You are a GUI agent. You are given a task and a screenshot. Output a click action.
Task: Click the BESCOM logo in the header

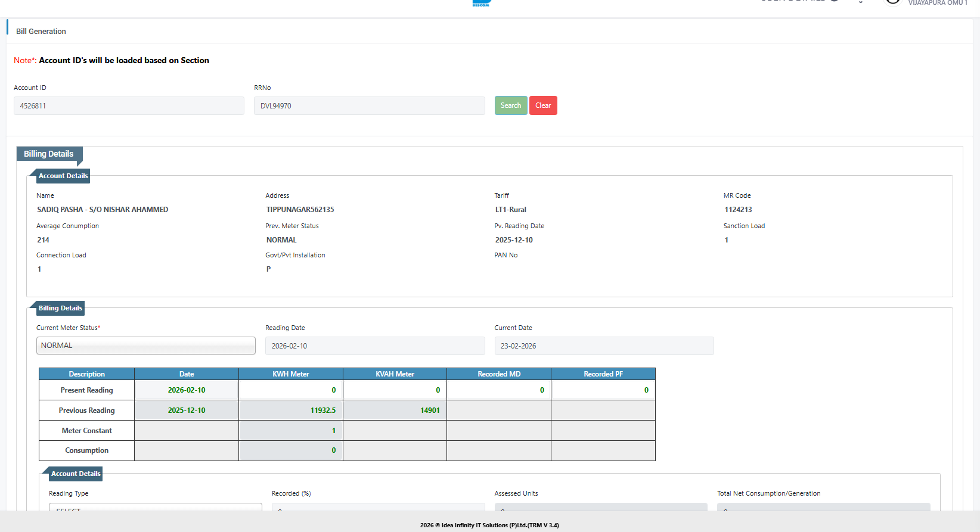coord(480,3)
